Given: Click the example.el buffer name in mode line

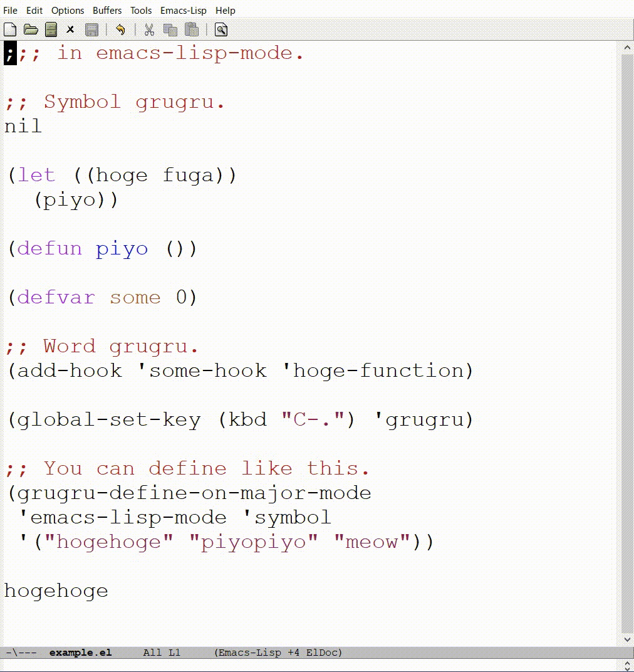Looking at the screenshot, I should click(81, 653).
